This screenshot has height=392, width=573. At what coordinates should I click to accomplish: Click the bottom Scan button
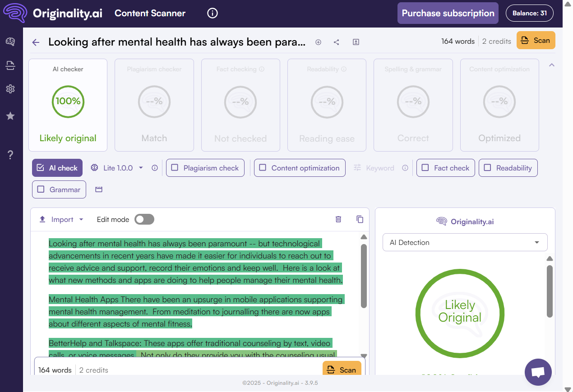click(x=342, y=368)
